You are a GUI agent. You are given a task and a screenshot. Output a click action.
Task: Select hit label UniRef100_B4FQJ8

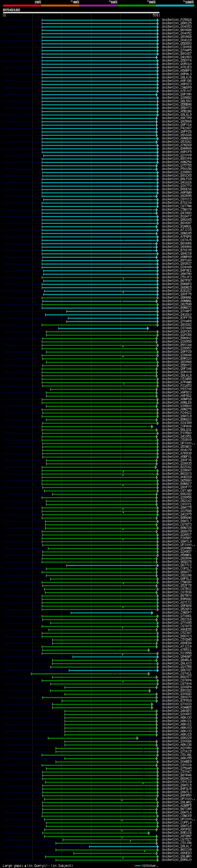click(177, 789)
